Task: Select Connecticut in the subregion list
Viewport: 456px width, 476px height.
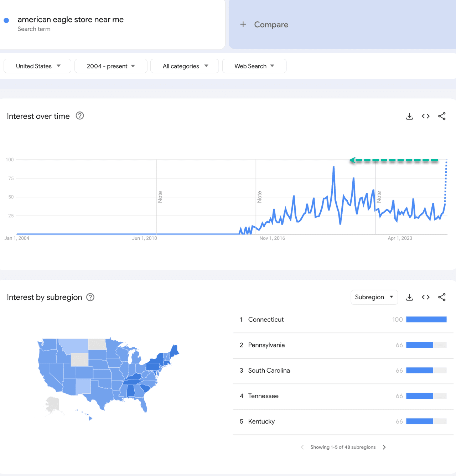Action: [266, 320]
